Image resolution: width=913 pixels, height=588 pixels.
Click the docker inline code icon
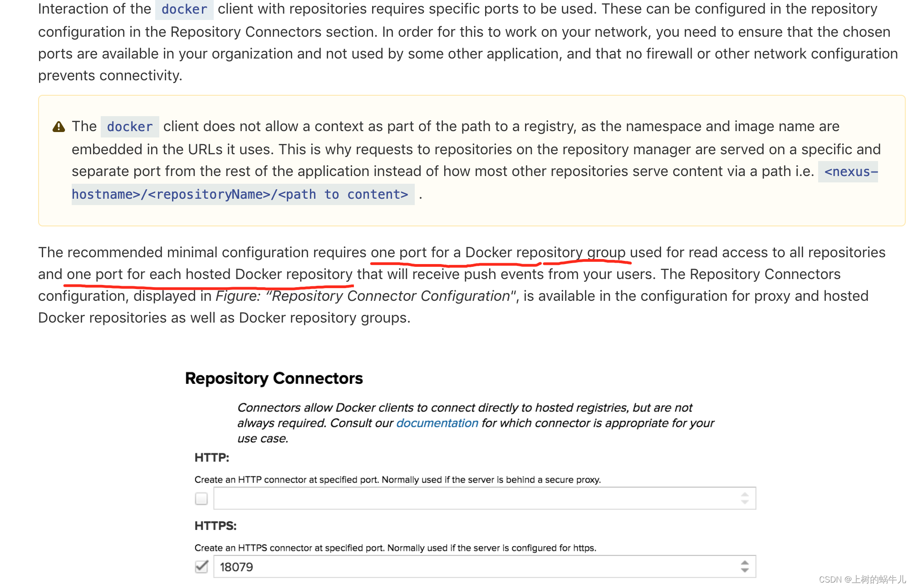(x=186, y=10)
